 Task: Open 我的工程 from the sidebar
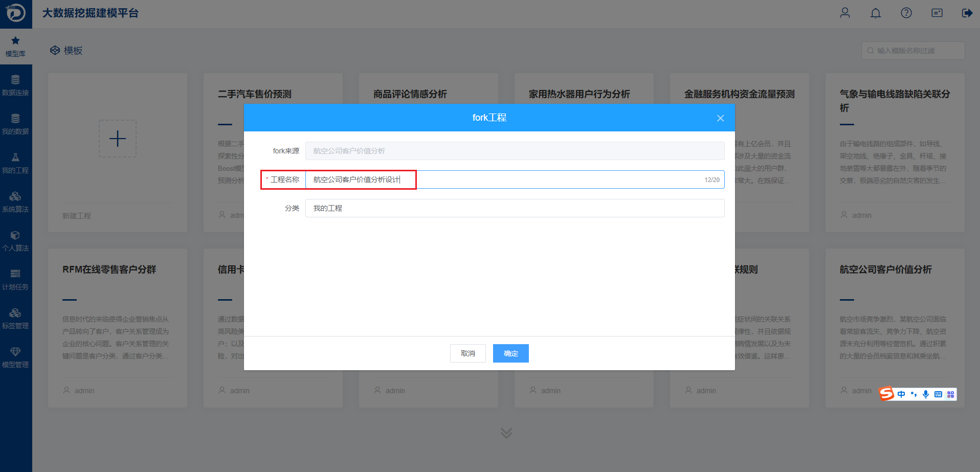pyautogui.click(x=15, y=163)
